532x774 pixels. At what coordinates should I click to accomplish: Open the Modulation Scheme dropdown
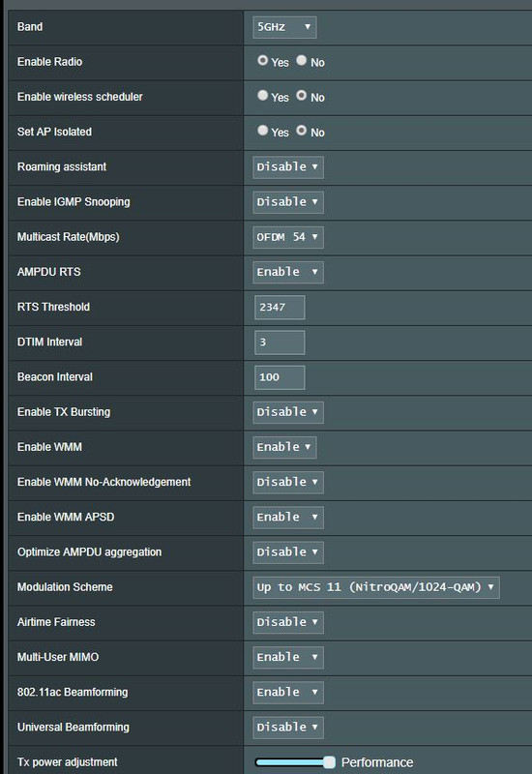[x=376, y=587]
